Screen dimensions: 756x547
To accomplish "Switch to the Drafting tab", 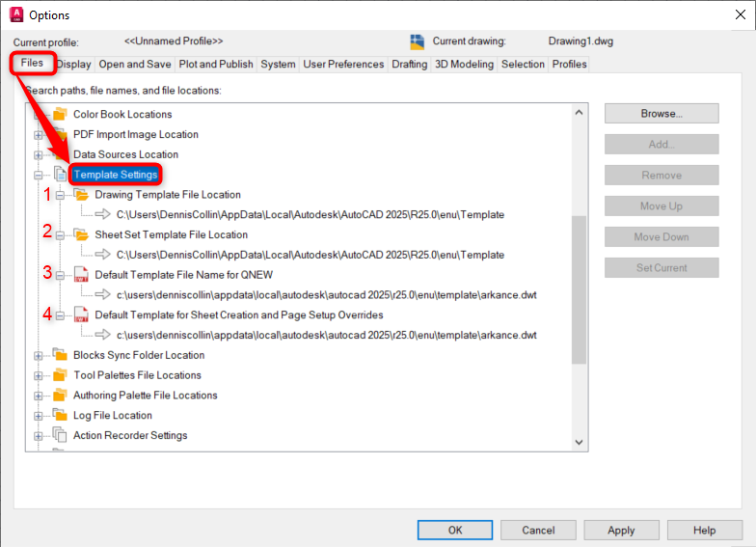I will [x=409, y=64].
